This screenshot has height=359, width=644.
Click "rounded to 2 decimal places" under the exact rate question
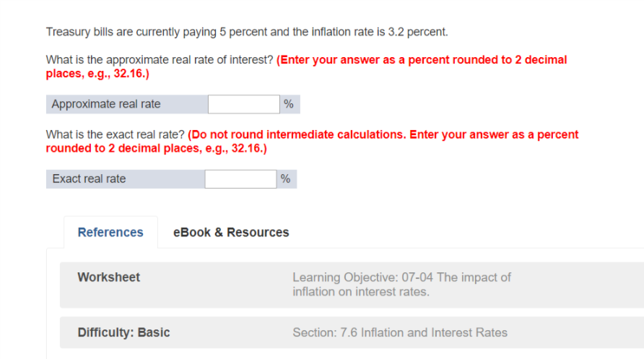pyautogui.click(x=156, y=149)
